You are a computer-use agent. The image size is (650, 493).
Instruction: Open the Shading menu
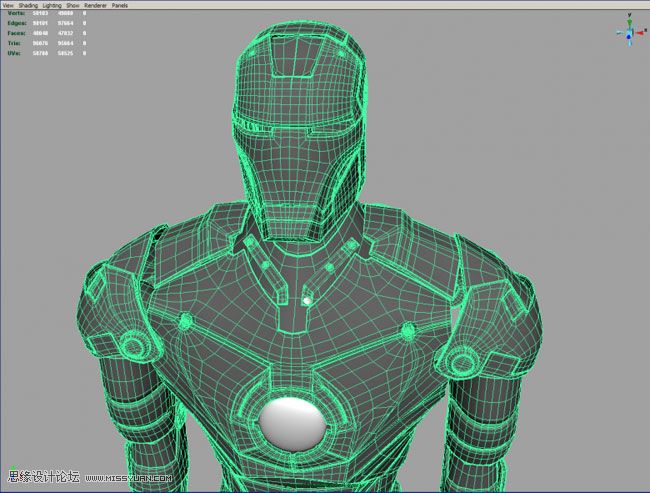(28, 5)
